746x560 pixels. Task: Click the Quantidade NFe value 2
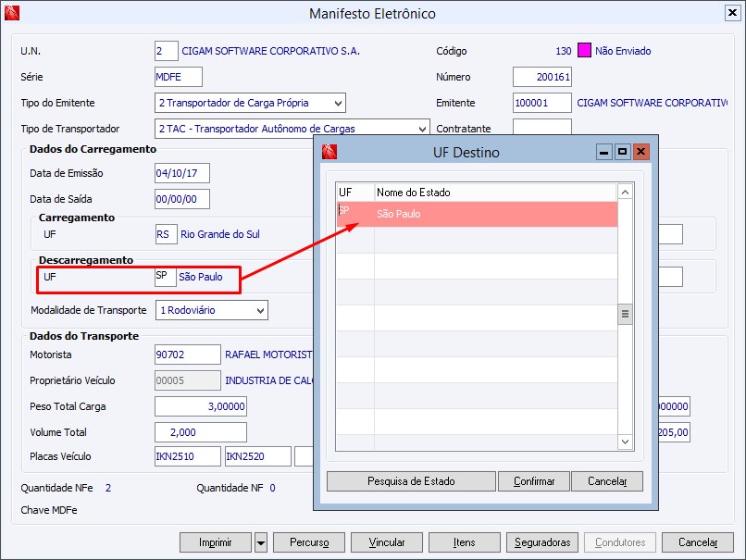108,488
